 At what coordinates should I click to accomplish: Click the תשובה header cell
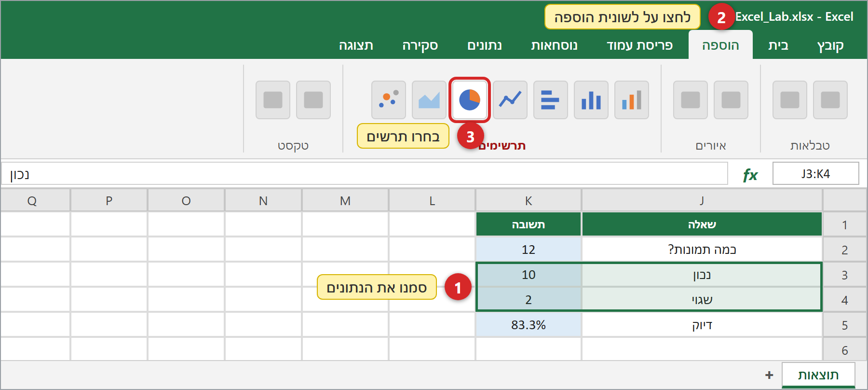point(529,224)
